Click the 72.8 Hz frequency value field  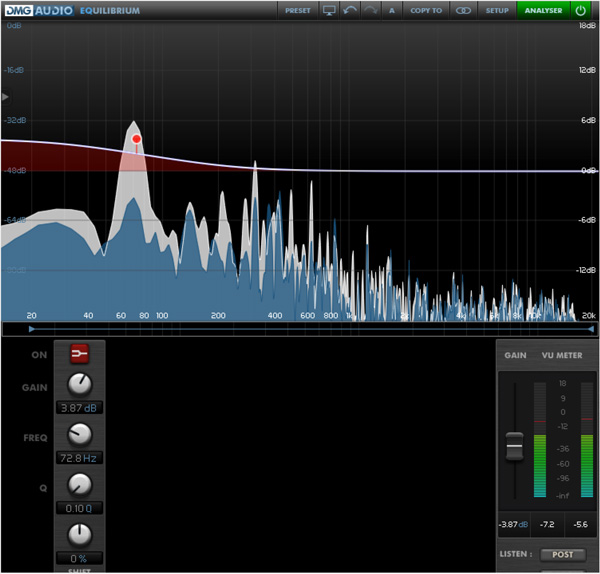coord(79,457)
